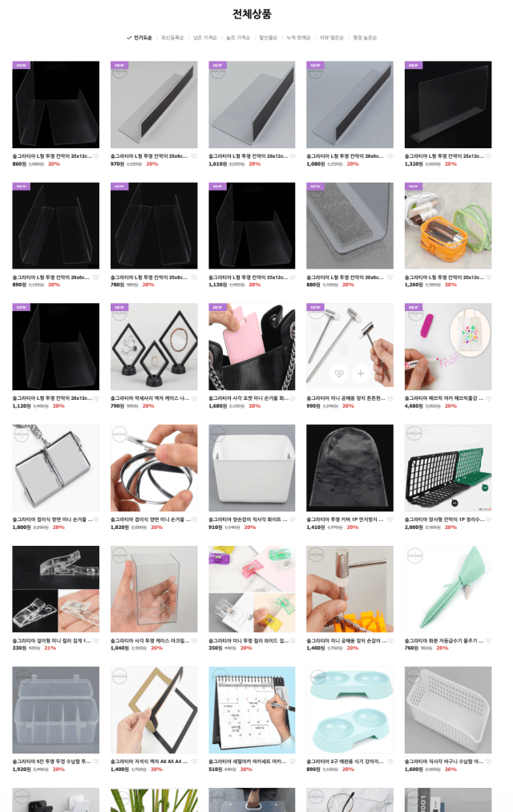Select the 리뷰 많은순 sort option
The image size is (513, 812).
(332, 38)
